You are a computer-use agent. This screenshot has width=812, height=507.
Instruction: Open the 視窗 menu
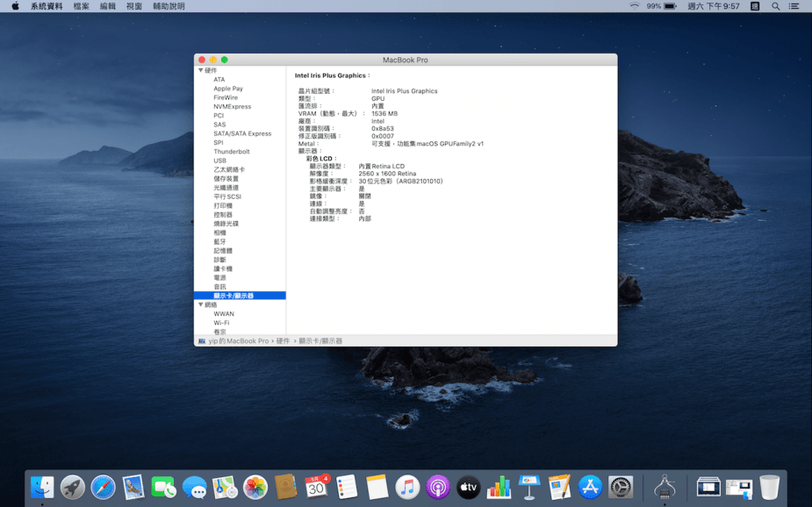[133, 6]
